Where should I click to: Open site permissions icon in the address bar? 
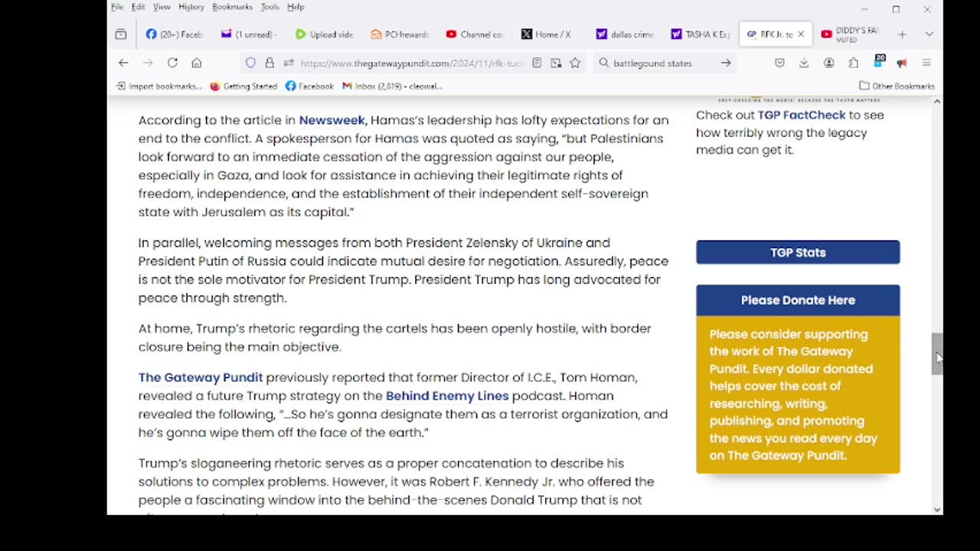288,63
